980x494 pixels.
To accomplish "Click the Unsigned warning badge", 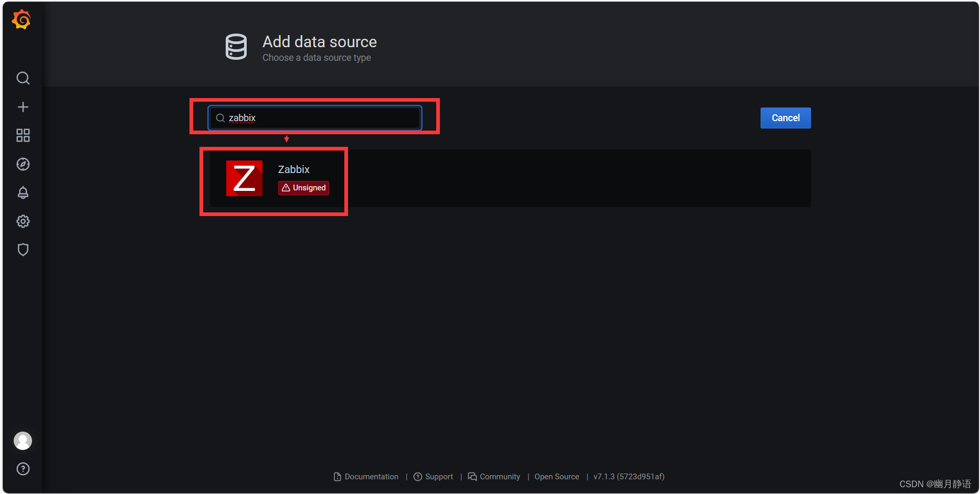I will 303,188.
